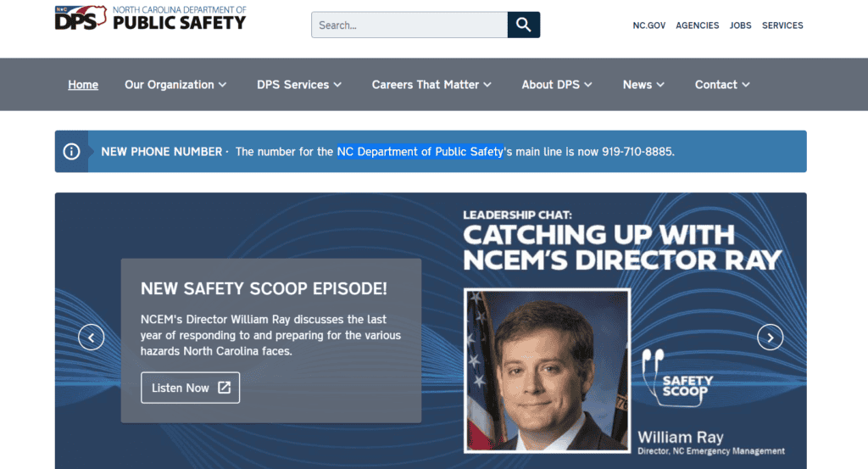The width and height of the screenshot is (868, 469).
Task: Open the Contact dropdown menu
Action: coord(722,85)
